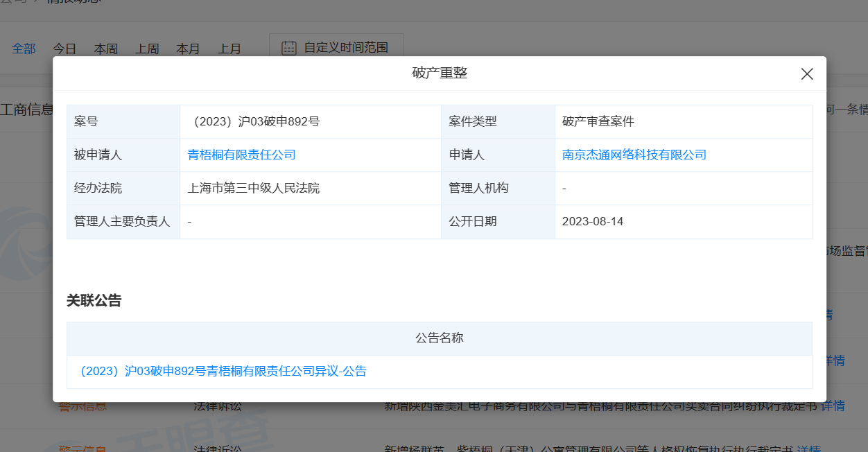
Task: Select the 全部 time filter
Action: tap(24, 49)
